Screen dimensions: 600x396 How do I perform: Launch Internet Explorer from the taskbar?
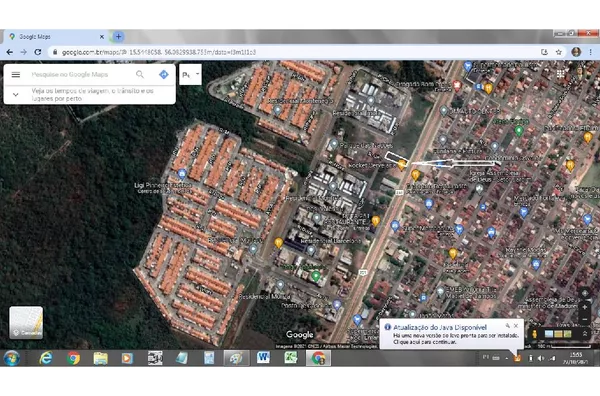(x=46, y=359)
